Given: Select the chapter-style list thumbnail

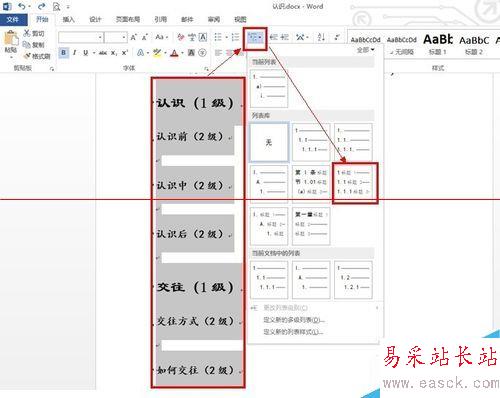Looking at the screenshot, I should (x=311, y=226).
